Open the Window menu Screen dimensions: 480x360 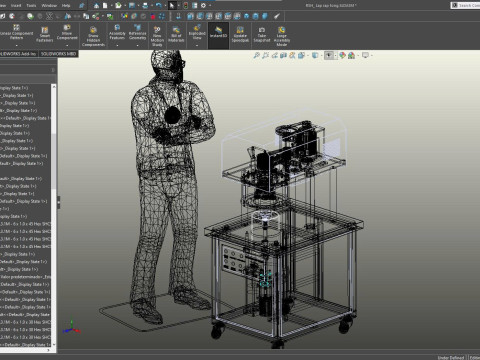pos(49,5)
